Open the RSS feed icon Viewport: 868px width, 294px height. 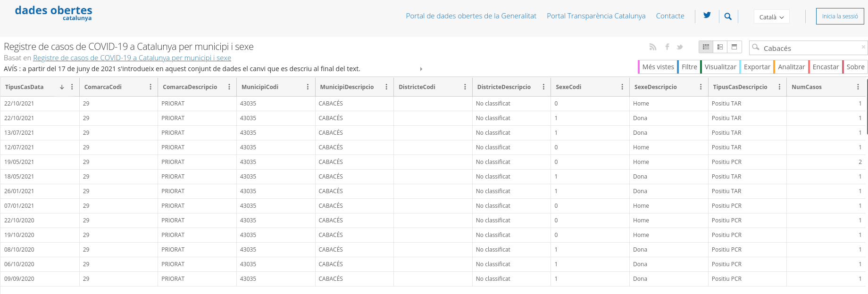[x=653, y=47]
